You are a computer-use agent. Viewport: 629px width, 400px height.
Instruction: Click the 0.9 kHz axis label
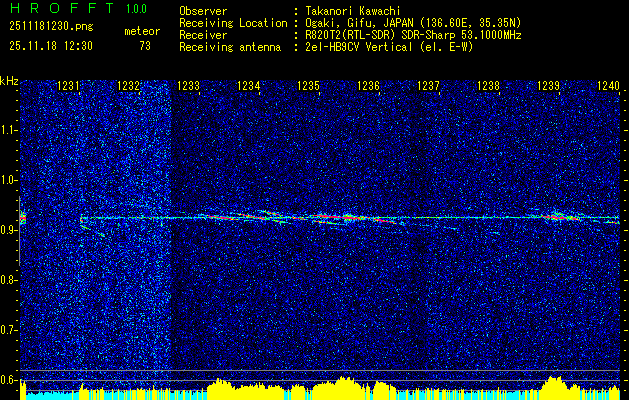pyautogui.click(x=8, y=230)
